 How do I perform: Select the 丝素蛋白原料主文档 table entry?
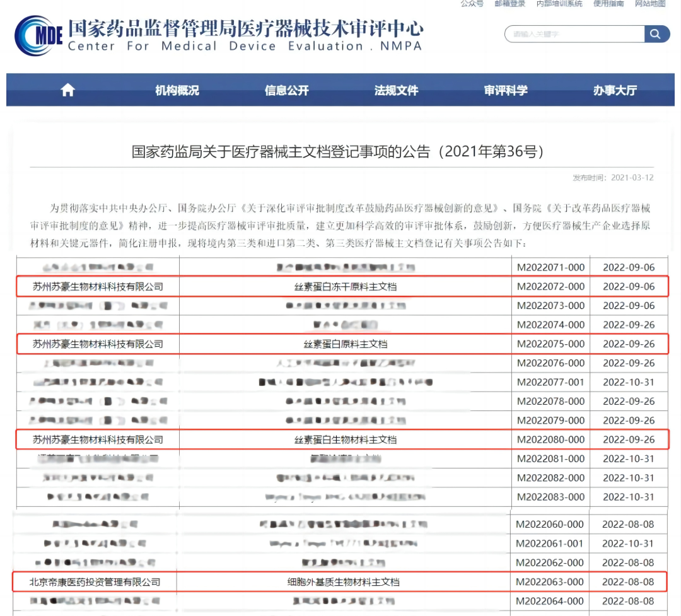coord(345,344)
